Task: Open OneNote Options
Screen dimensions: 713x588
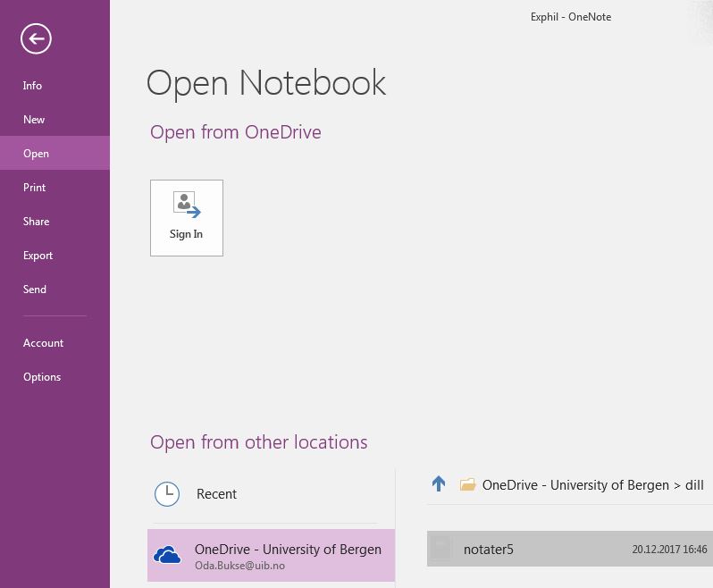Action: 42,377
